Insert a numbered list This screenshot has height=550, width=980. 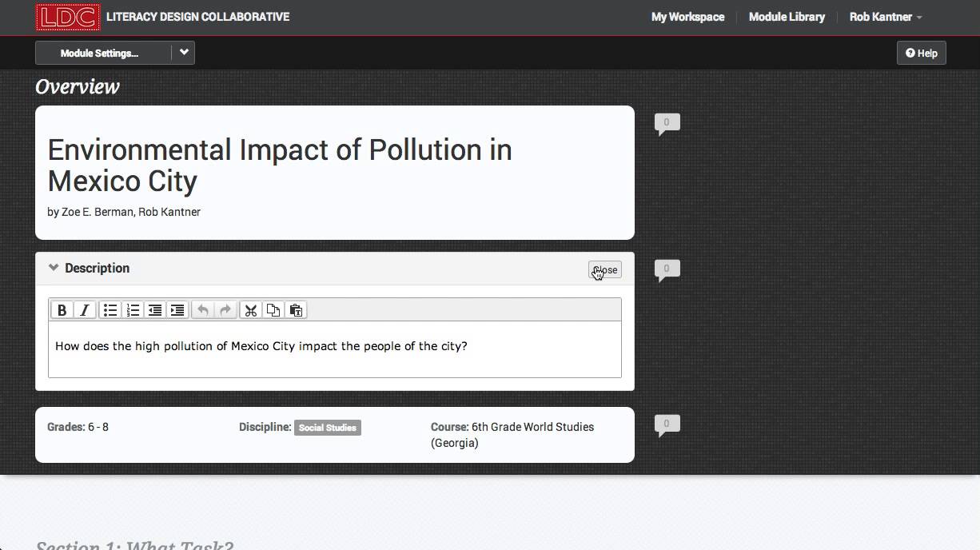pos(133,310)
